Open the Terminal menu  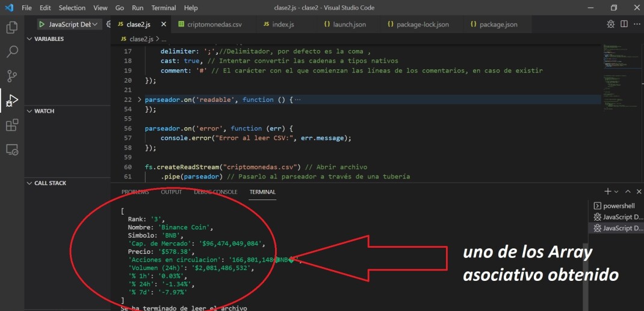click(164, 8)
